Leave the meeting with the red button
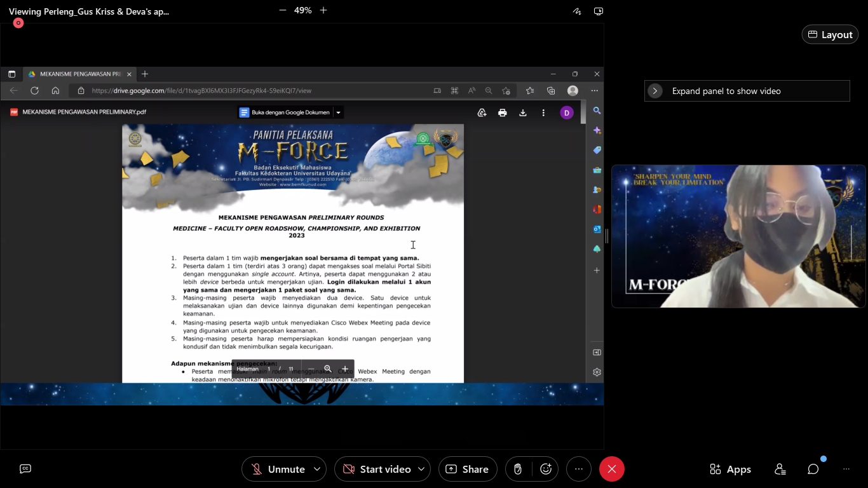This screenshot has width=868, height=488. click(612, 469)
